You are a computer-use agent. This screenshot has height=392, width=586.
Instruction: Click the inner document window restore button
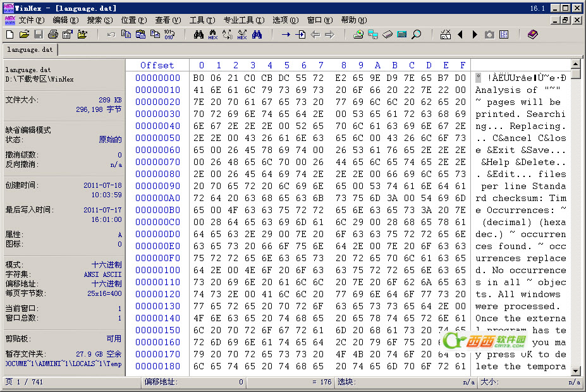pos(565,20)
